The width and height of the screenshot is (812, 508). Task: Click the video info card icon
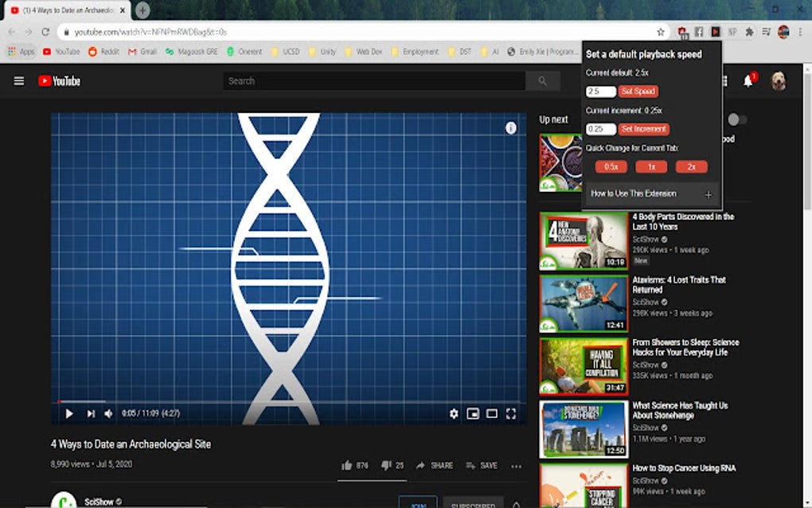(x=509, y=127)
